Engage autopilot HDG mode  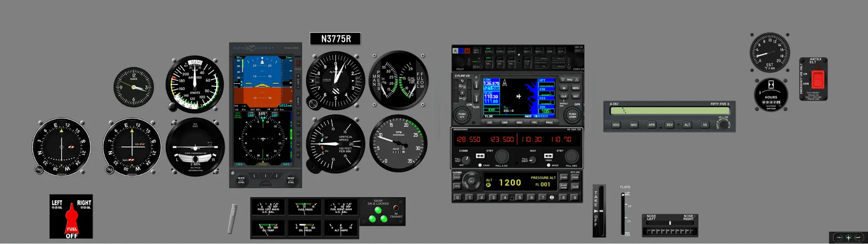click(616, 124)
